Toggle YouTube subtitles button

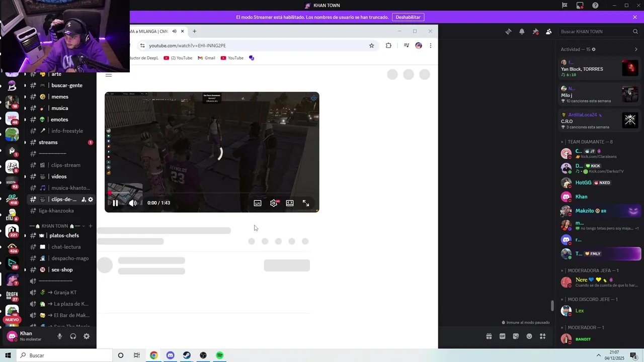[258, 203]
